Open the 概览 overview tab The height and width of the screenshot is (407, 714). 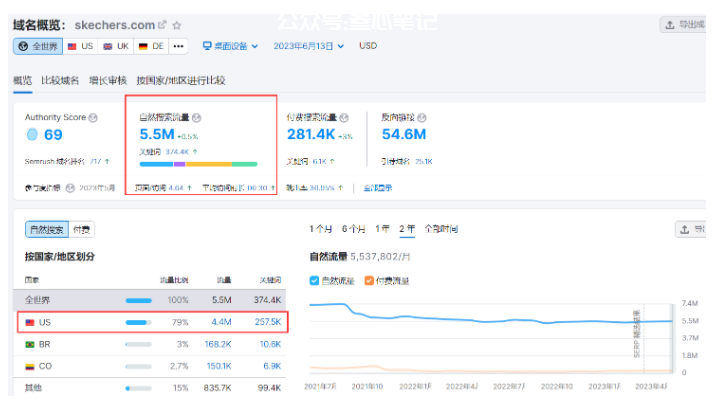(x=22, y=81)
